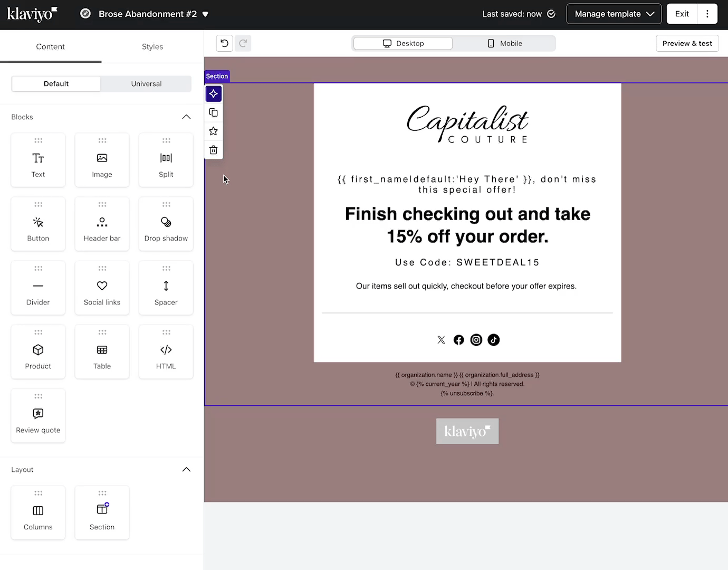The width and height of the screenshot is (728, 570).
Task: Select the Drop shadow block
Action: tap(166, 224)
